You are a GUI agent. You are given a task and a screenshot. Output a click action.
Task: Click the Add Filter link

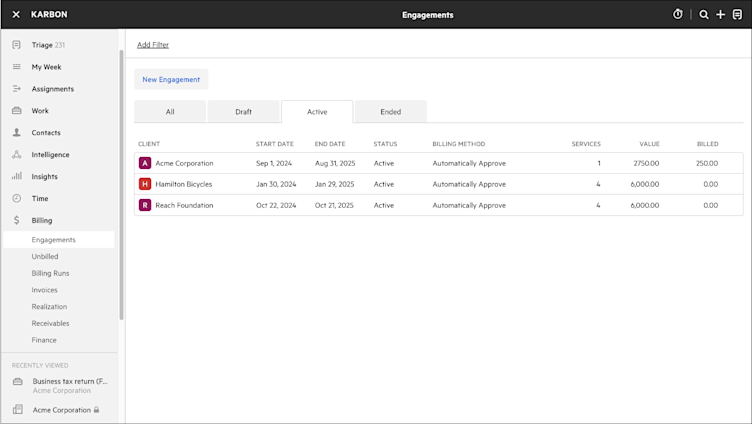coord(153,45)
